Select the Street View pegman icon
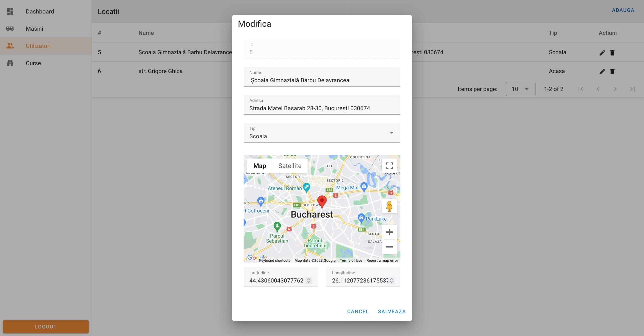644x336 pixels. click(x=389, y=206)
